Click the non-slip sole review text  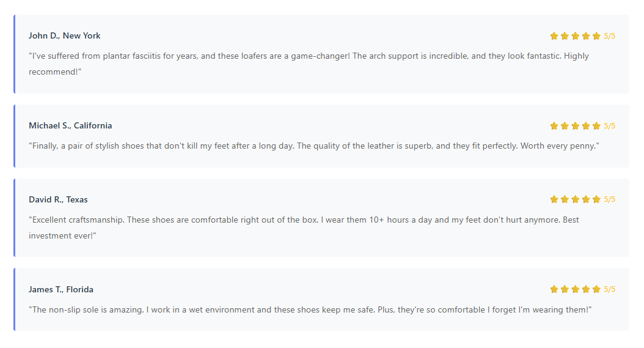[x=310, y=310]
